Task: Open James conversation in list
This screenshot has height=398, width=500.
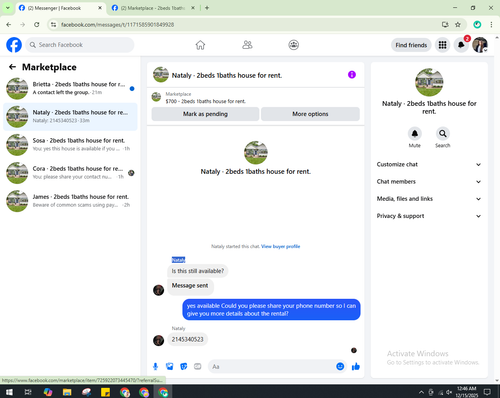Action: tap(70, 201)
